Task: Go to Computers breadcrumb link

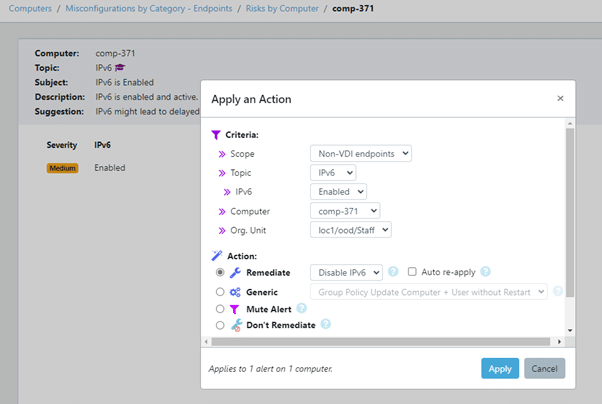Action: click(x=30, y=8)
